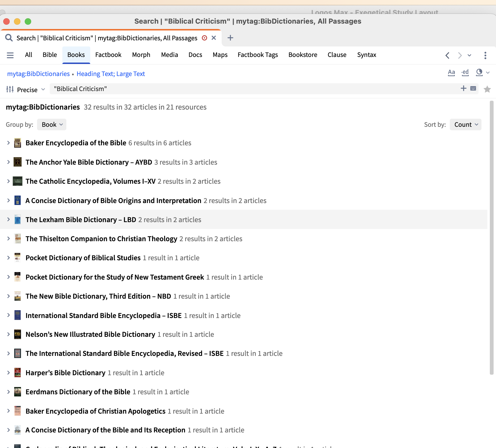496x448 pixels.
Task: Click the search options sliders icon
Action: click(x=10, y=89)
